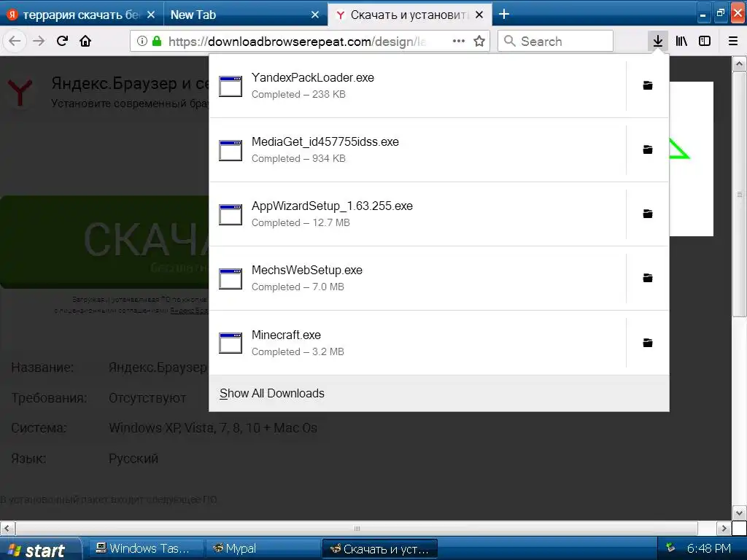This screenshot has width=747, height=560.
Task: Click the 6:48 PM taskbar clock
Action: click(708, 548)
